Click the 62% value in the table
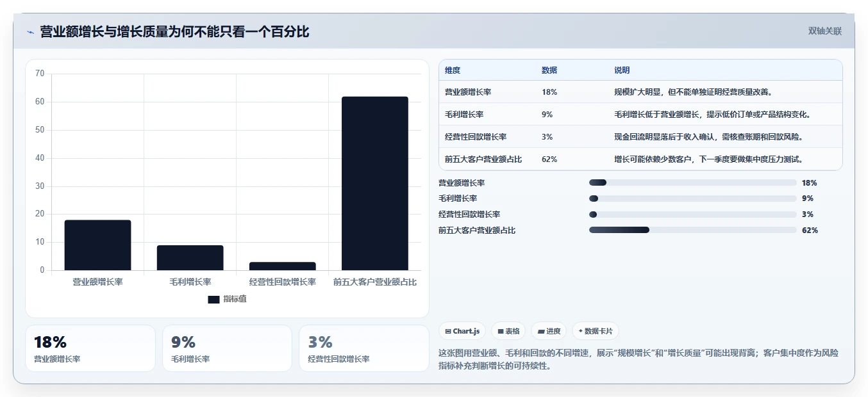This screenshot has height=397, width=868. click(549, 159)
